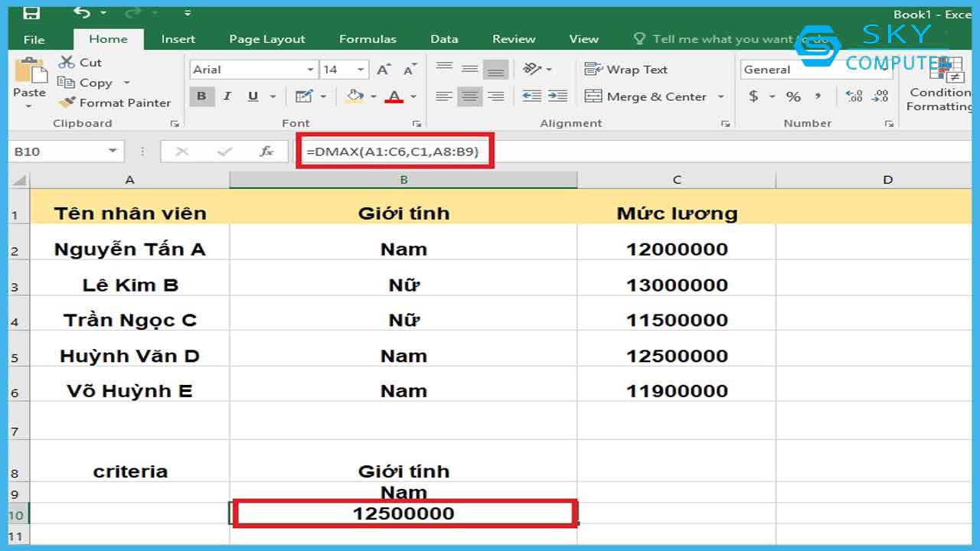Toggle Italic formatting

(x=227, y=96)
